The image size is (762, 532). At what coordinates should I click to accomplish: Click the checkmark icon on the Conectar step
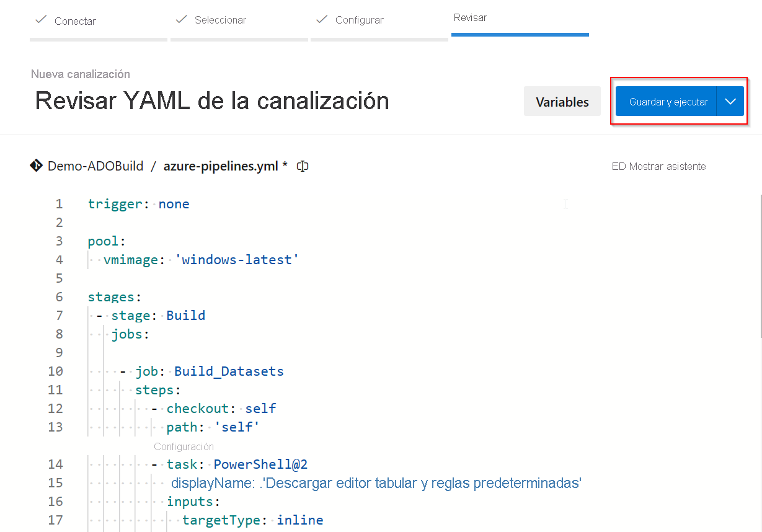coord(40,19)
